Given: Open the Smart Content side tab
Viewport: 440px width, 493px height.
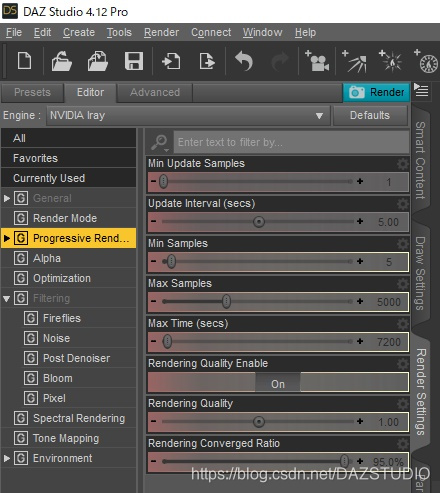Looking at the screenshot, I should 420,160.
